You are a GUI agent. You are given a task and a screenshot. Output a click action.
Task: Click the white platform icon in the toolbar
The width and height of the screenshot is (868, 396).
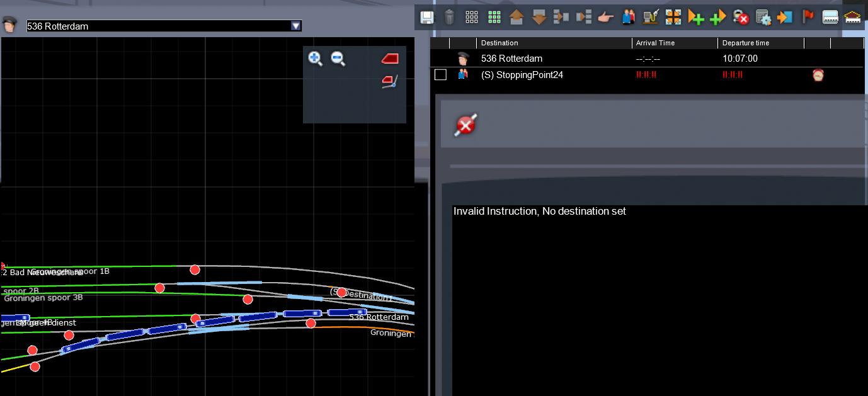point(830,17)
